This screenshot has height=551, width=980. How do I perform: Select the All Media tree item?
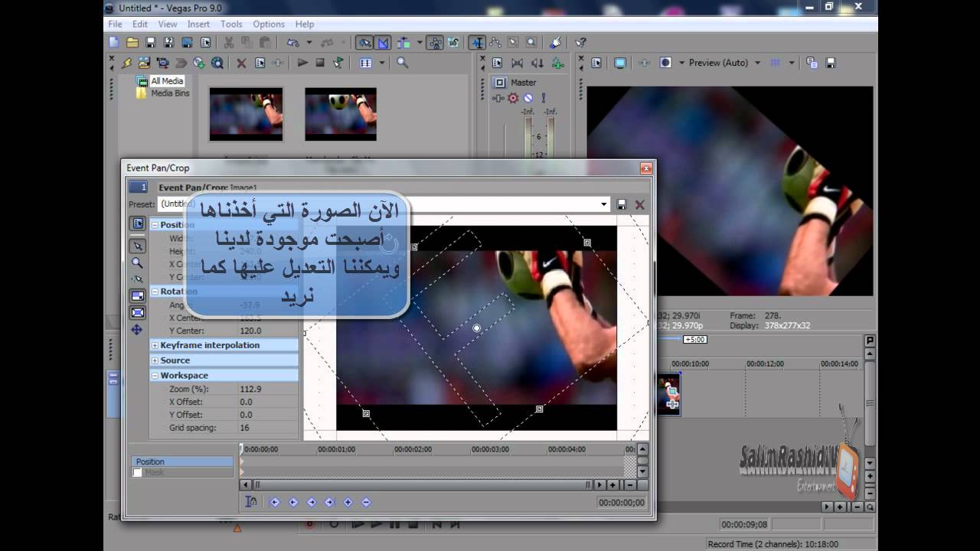[167, 81]
